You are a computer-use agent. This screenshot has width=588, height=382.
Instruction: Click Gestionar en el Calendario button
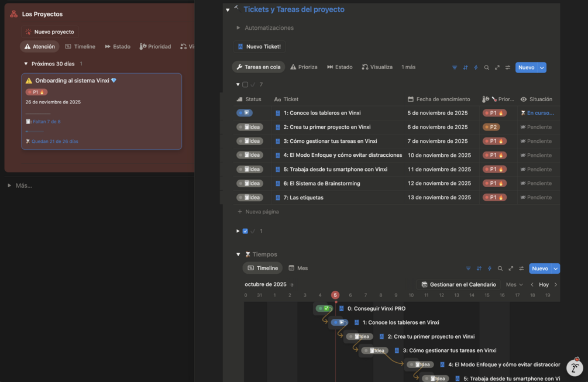459,284
